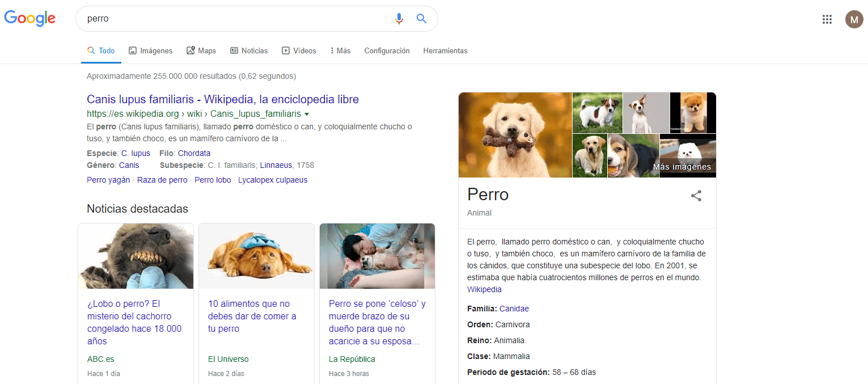
Task: Follow the Chordata link
Action: [x=194, y=153]
